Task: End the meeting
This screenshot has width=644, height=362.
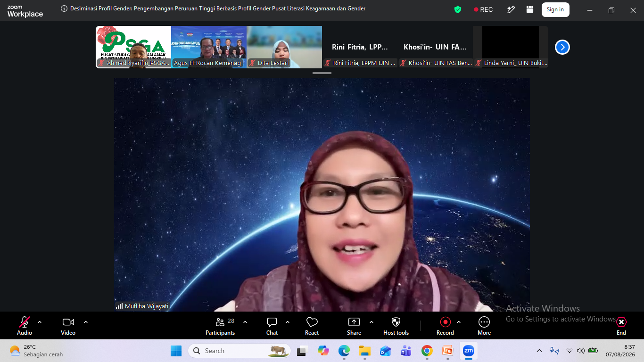Action: pos(621,326)
